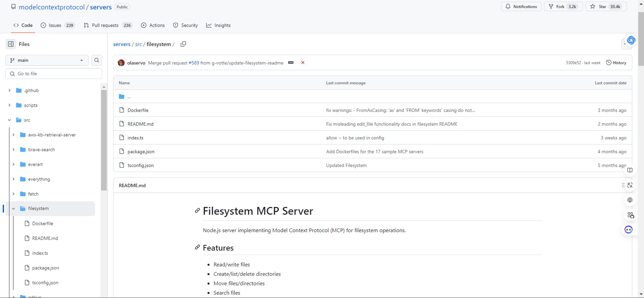Collapse the Files side panel icon

11,44
